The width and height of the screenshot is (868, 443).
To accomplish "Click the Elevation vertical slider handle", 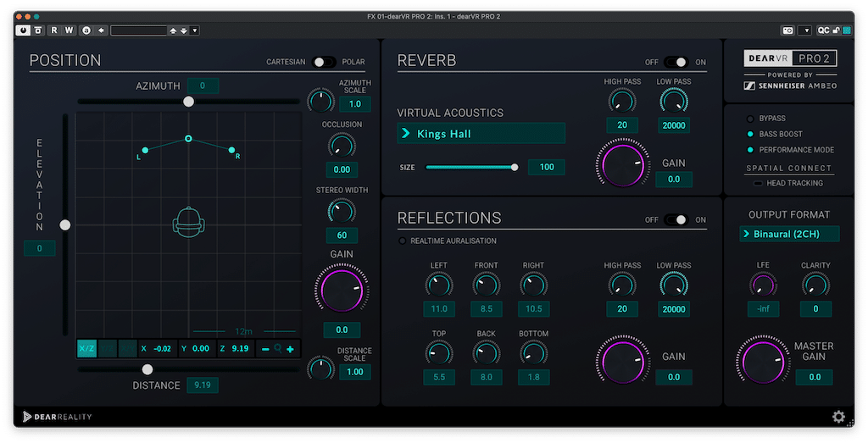I will click(x=65, y=225).
